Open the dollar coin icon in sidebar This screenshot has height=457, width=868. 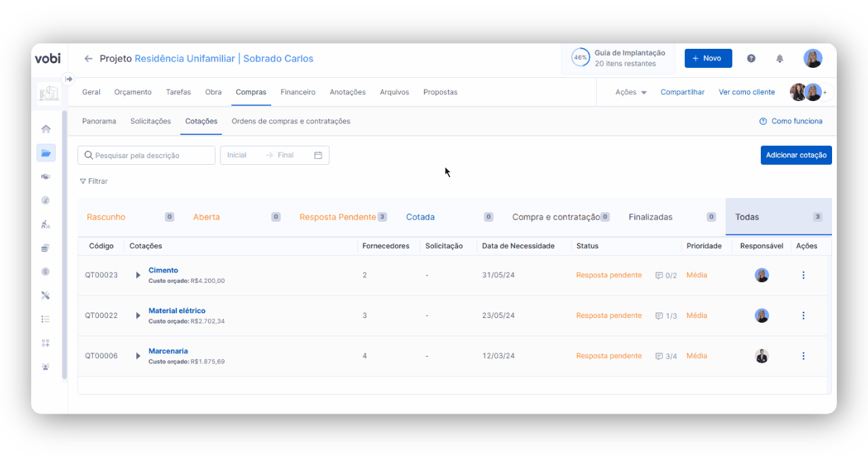(x=45, y=271)
